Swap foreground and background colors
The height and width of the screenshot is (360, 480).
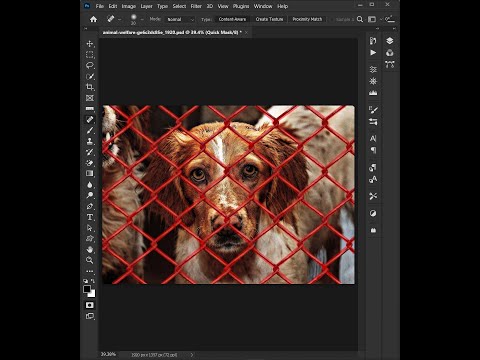coord(93,281)
